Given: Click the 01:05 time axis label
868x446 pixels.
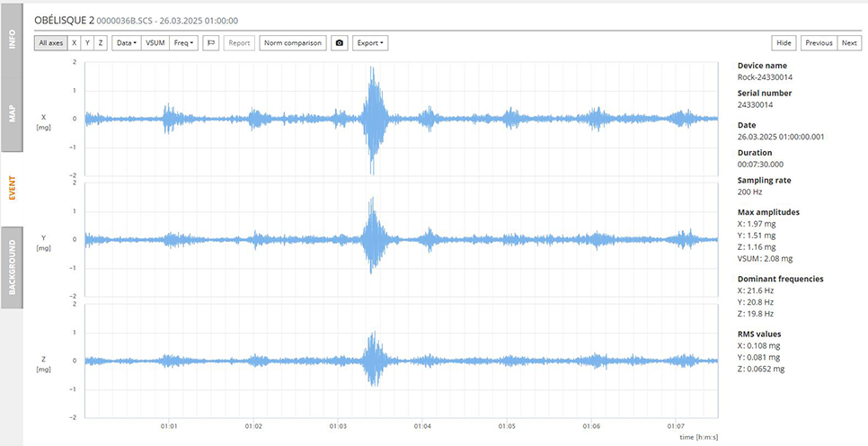Looking at the screenshot, I should [507, 427].
